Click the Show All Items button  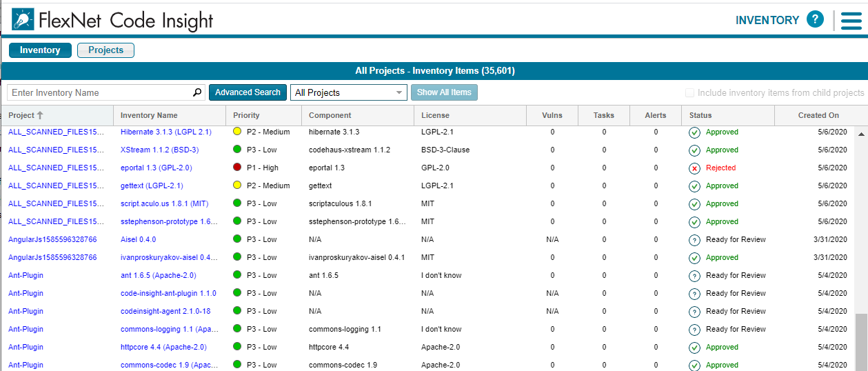point(444,92)
